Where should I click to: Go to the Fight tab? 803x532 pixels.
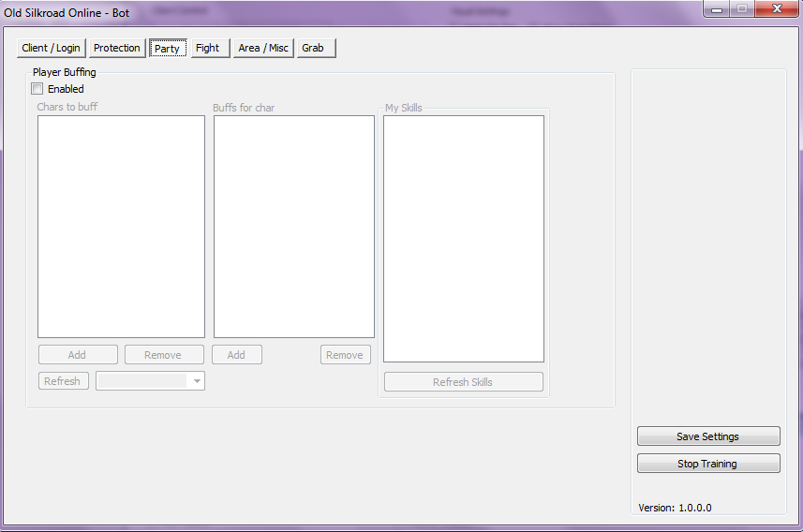click(211, 48)
